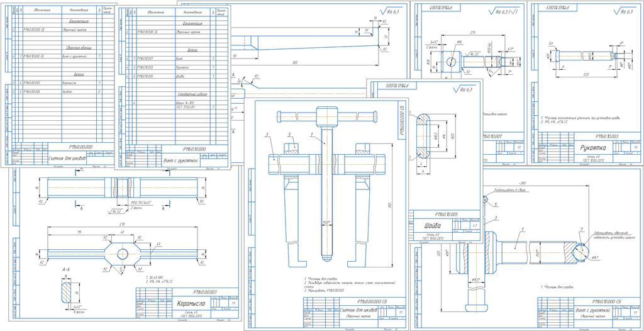Click the Ra 6,3 roughness symbol on Рукоятка sheet
Viewport: 644px width, 331px height.
(623, 11)
